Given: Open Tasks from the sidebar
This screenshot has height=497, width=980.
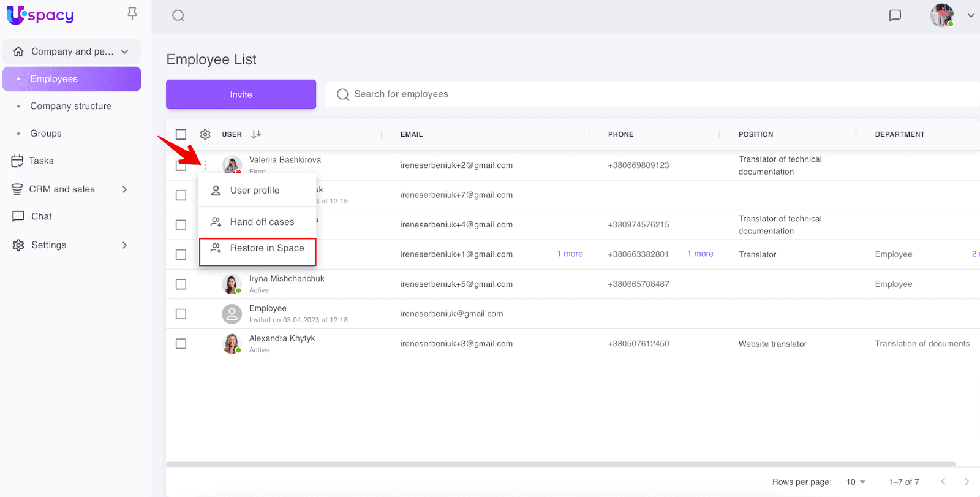Looking at the screenshot, I should point(41,161).
